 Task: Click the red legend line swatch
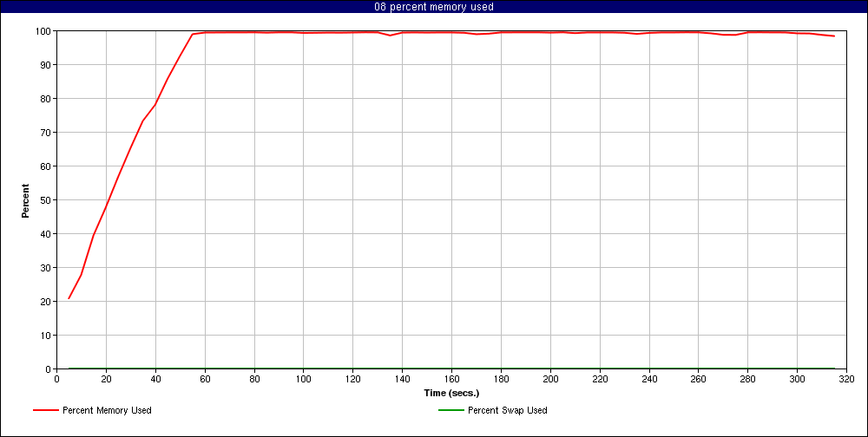coord(45,410)
